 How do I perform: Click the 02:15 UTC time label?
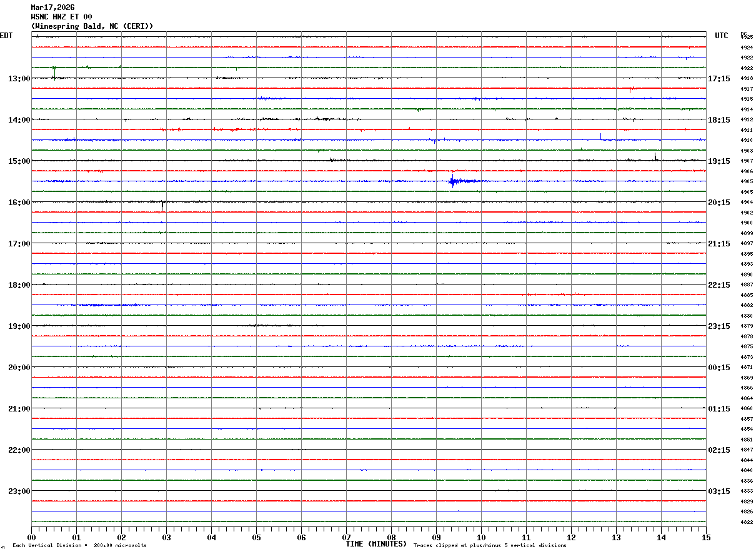(x=719, y=450)
